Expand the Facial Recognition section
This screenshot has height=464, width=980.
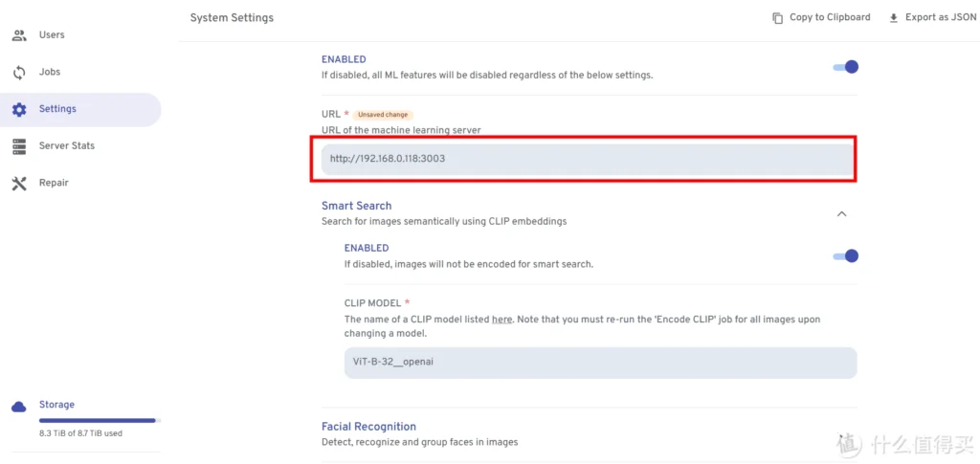click(x=368, y=427)
